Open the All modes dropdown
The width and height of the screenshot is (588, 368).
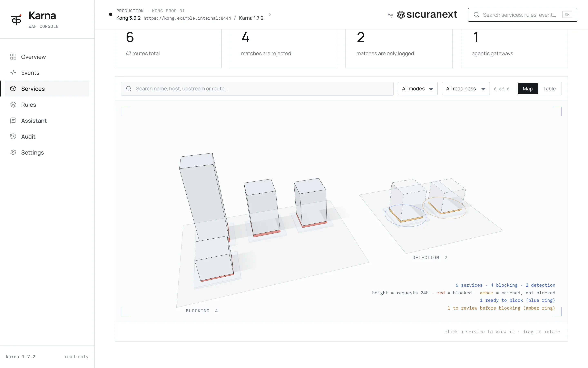point(418,89)
